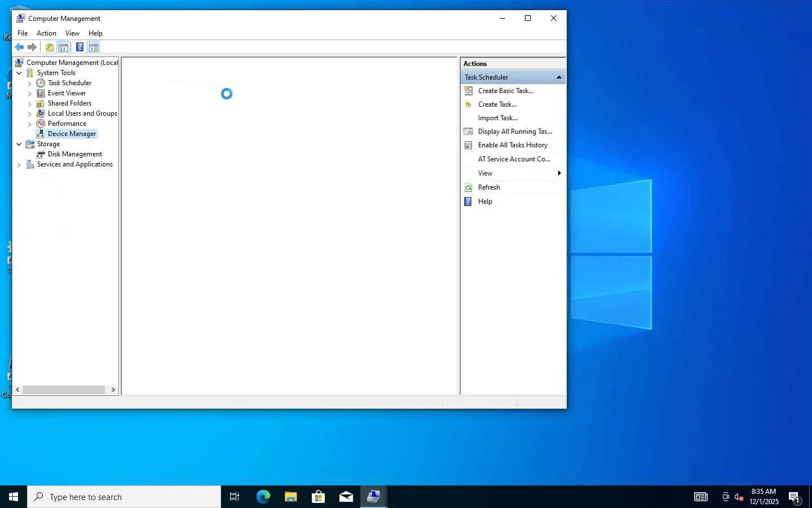Click the blue Back arrow in the toolbar
Image resolution: width=812 pixels, height=508 pixels.
click(19, 47)
